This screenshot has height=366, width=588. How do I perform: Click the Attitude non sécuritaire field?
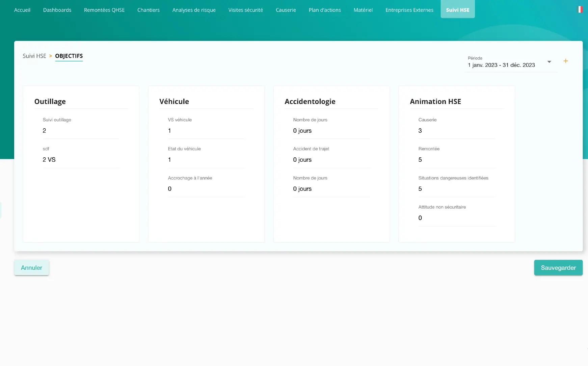click(456, 218)
